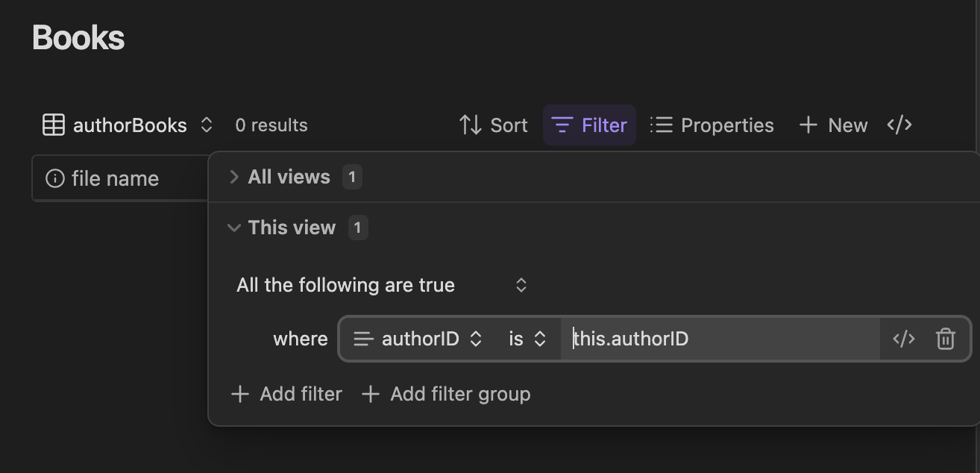Click the table icon beside authorBooks

point(54,125)
